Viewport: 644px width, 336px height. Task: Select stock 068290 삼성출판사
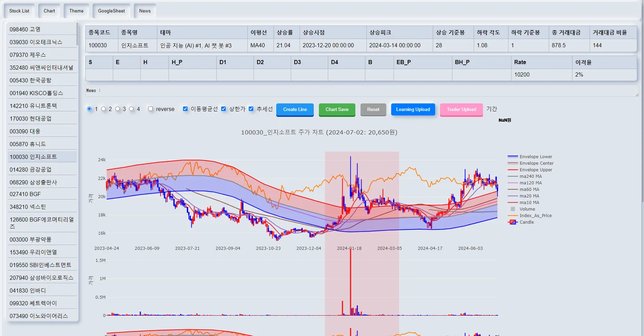point(42,182)
